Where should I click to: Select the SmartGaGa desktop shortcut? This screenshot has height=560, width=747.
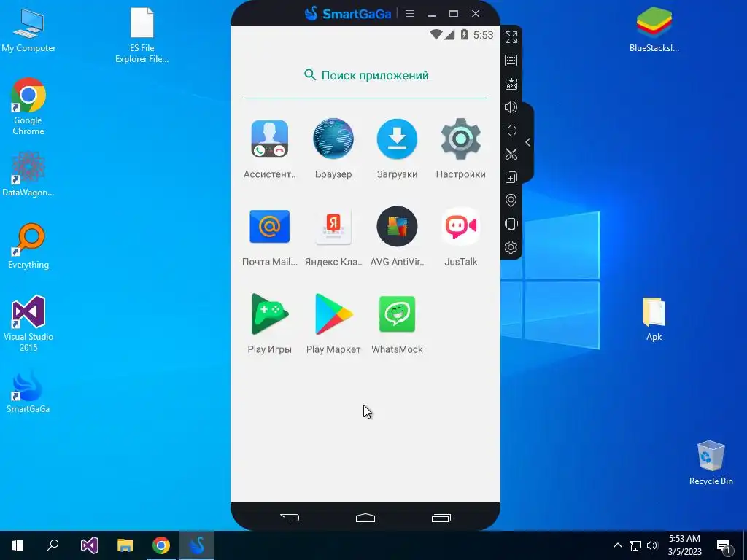click(28, 391)
